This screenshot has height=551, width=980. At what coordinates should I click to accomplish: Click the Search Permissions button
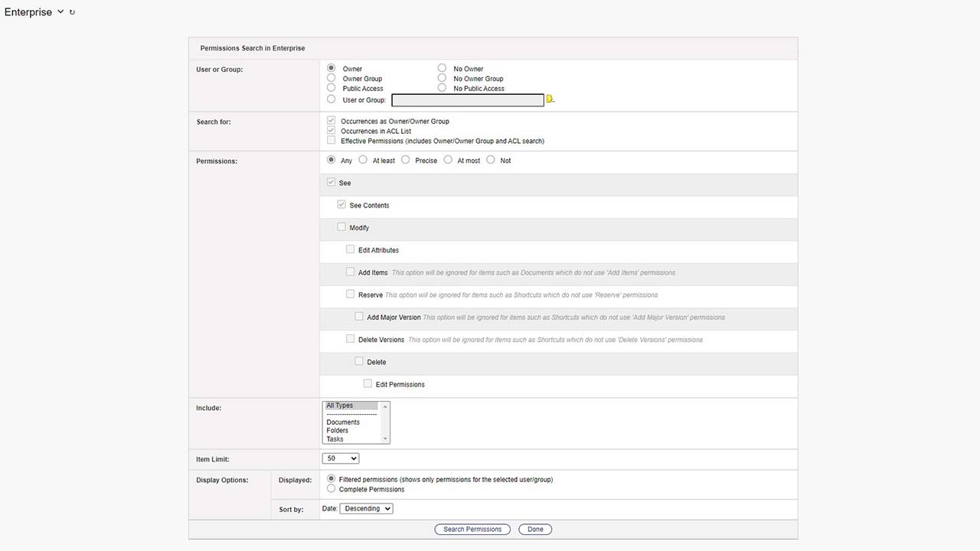coord(472,529)
